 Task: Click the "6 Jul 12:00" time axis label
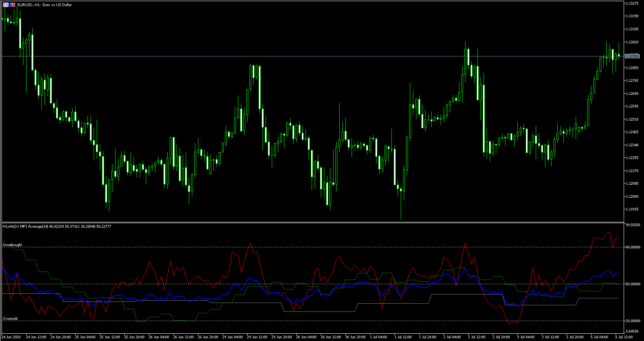(x=624, y=337)
